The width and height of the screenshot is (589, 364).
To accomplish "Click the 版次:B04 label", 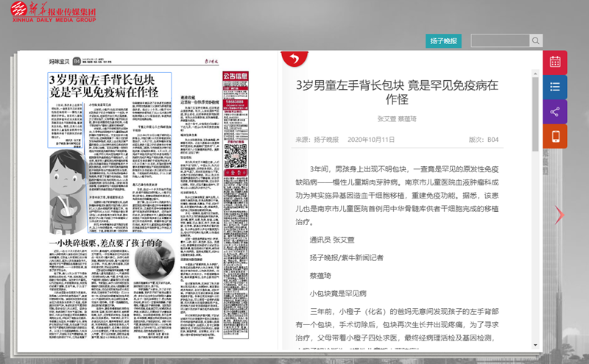I will click(484, 140).
